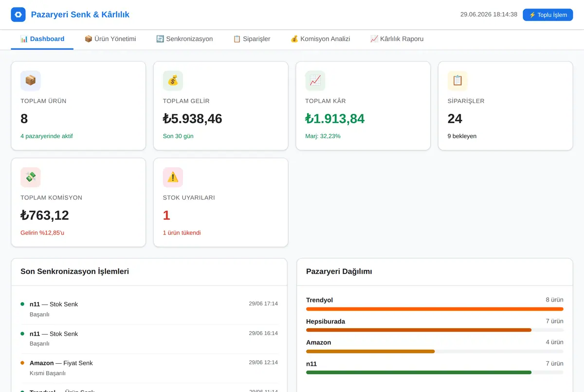Click the Pazaryeri Dağılımı heading
The height and width of the screenshot is (392, 584).
pos(339,271)
